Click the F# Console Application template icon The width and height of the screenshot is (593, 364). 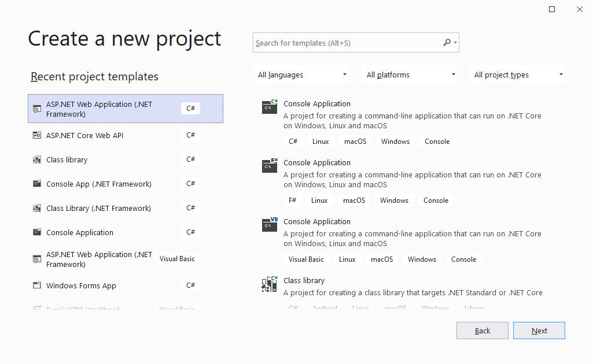[x=270, y=165]
